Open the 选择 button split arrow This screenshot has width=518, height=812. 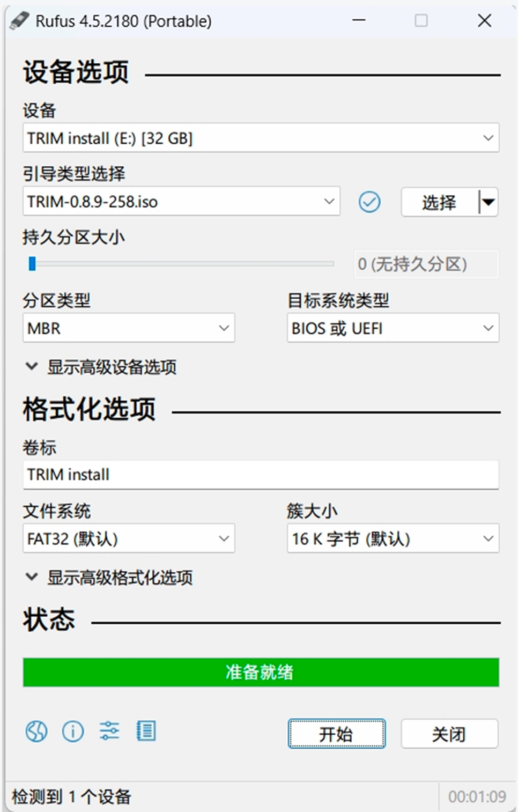pyautogui.click(x=488, y=202)
